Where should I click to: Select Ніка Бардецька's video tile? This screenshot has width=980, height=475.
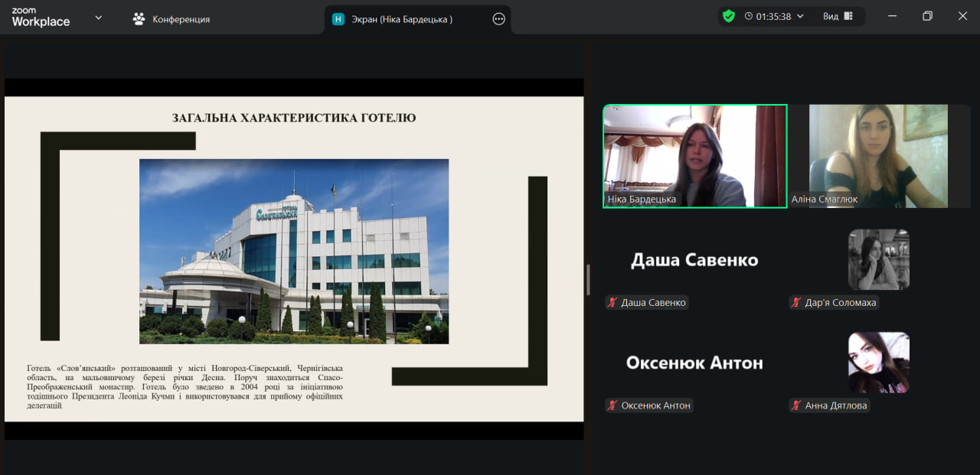coord(694,155)
